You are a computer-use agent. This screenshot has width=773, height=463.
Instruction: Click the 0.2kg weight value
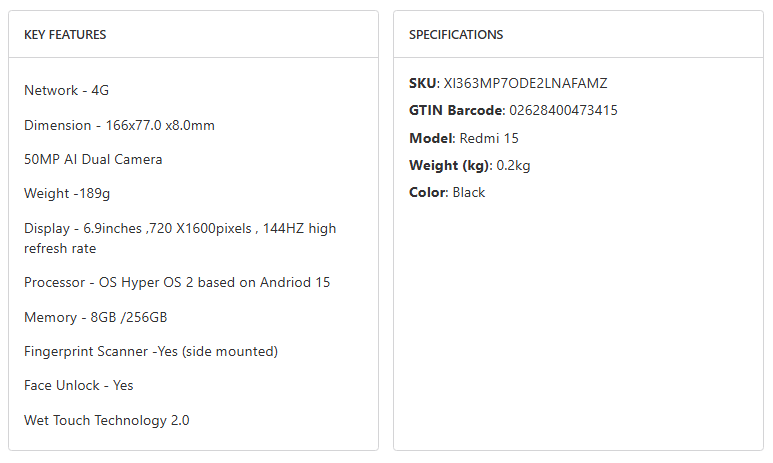click(x=515, y=165)
